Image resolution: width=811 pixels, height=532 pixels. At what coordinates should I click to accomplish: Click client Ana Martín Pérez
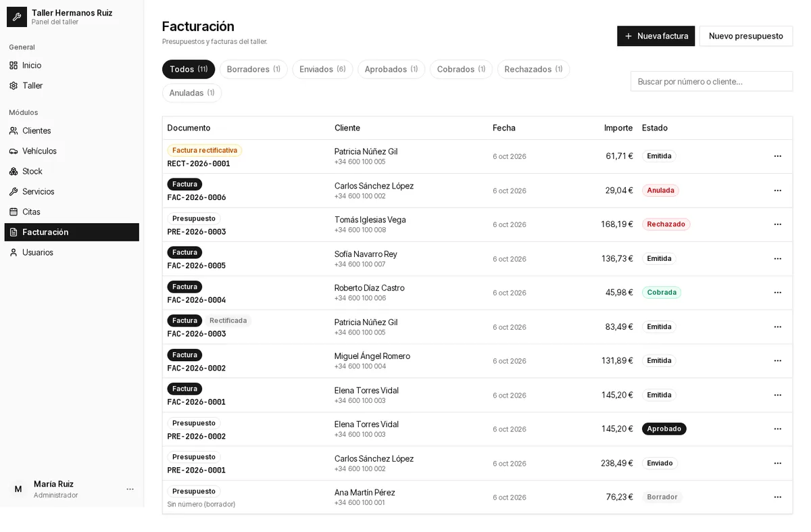coord(365,493)
